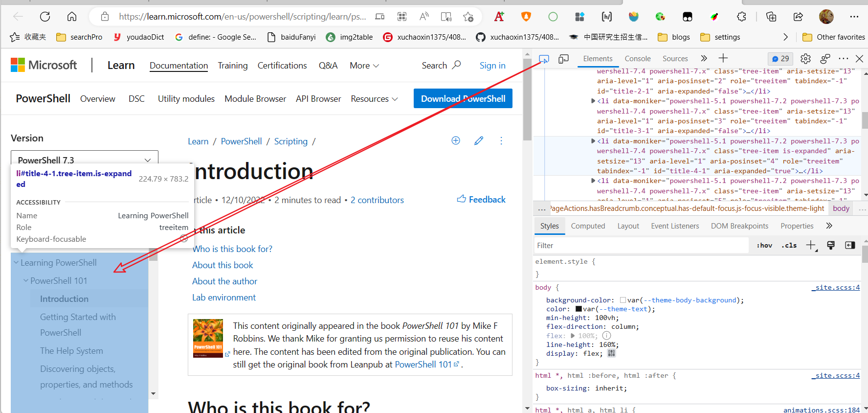This screenshot has width=868, height=413.
Task: Click the browser back arrow
Action: pos(18,17)
